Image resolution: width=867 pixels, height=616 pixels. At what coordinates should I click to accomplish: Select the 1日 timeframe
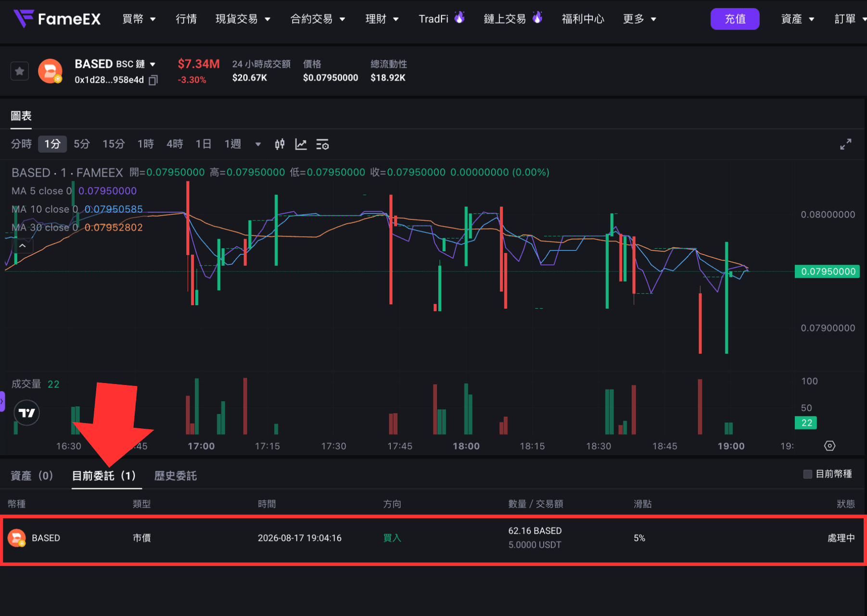(204, 144)
